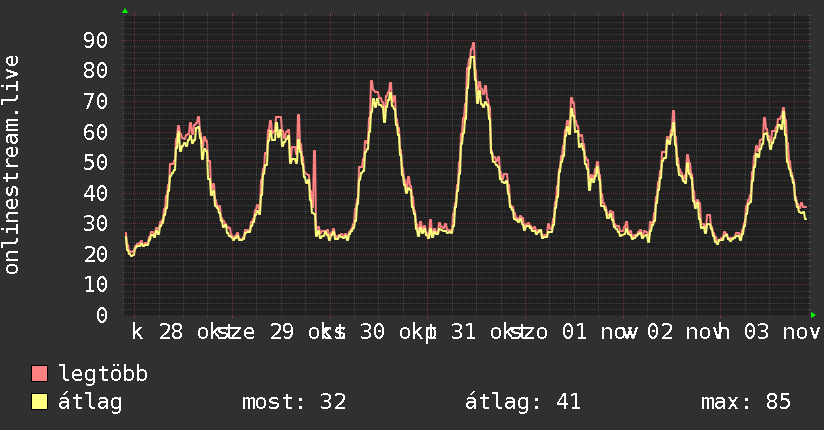Image resolution: width=824 pixels, height=430 pixels.
Task: Click the 10 y-axis label
Action: click(95, 285)
